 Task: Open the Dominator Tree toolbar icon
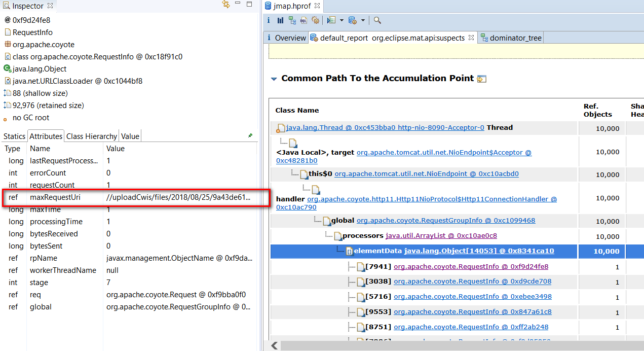(292, 20)
